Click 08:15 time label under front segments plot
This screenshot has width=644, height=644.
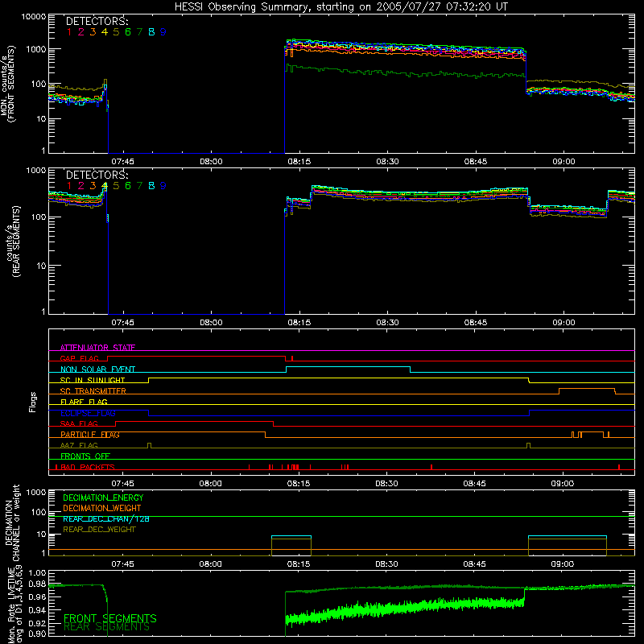[x=299, y=162]
